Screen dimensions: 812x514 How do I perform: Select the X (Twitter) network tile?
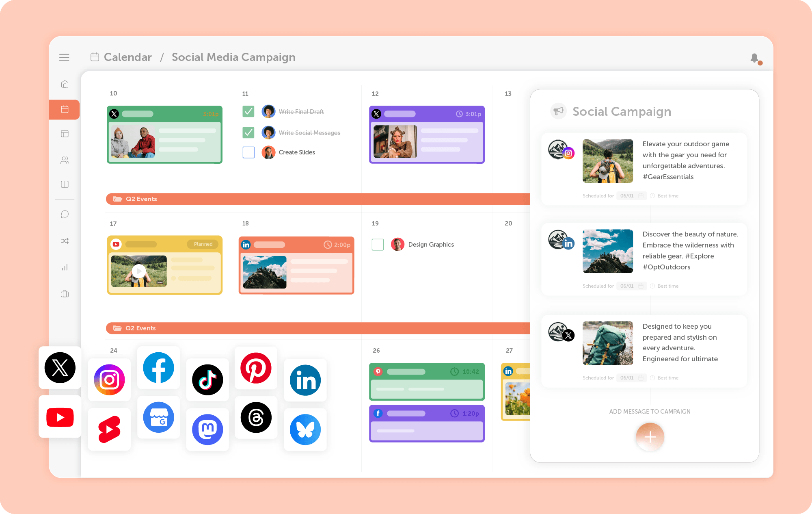tap(60, 368)
